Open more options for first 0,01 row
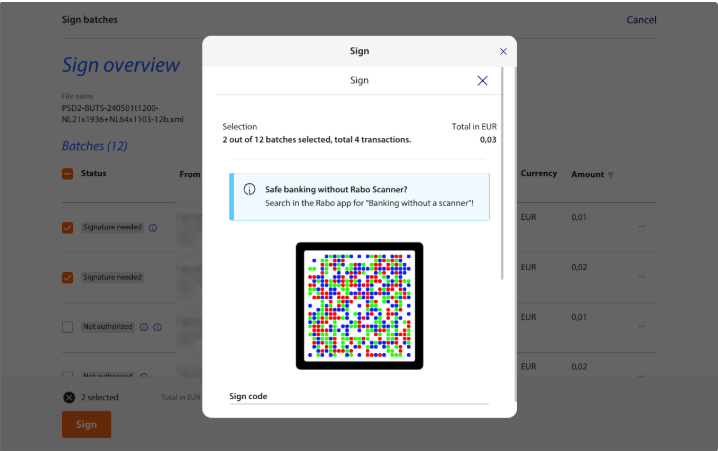718x451 pixels. click(x=642, y=226)
